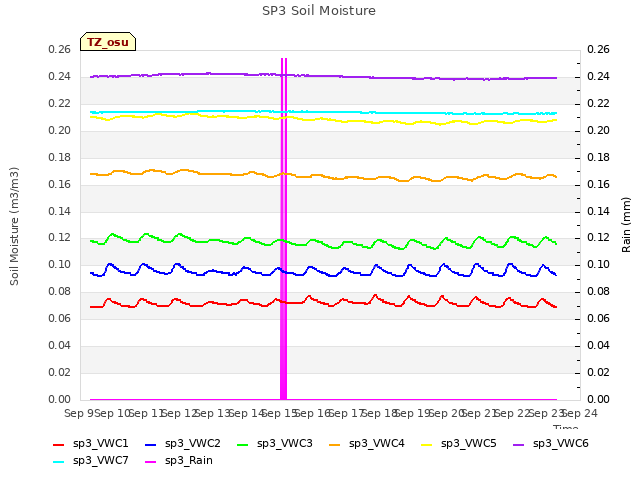Click the cyan sp3_VWC7 legend swatch
Image resolution: width=640 pixels, height=480 pixels.
point(59,462)
